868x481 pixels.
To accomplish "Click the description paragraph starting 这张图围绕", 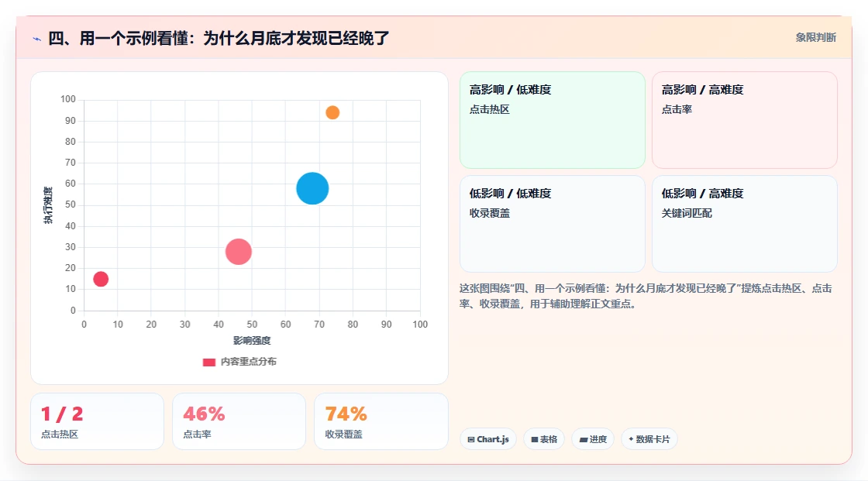I will point(646,296).
